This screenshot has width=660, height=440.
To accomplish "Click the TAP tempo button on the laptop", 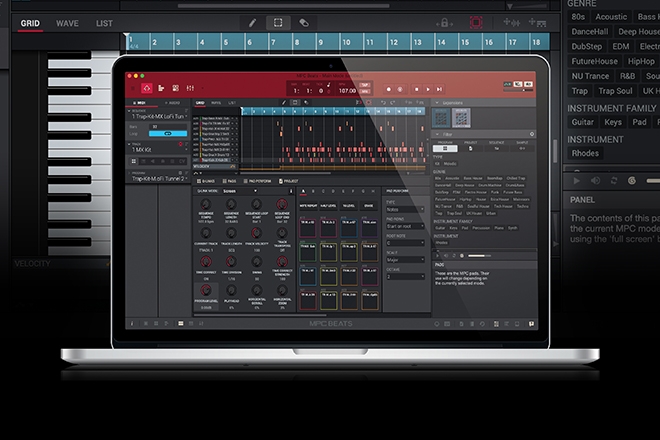I will click(365, 85).
